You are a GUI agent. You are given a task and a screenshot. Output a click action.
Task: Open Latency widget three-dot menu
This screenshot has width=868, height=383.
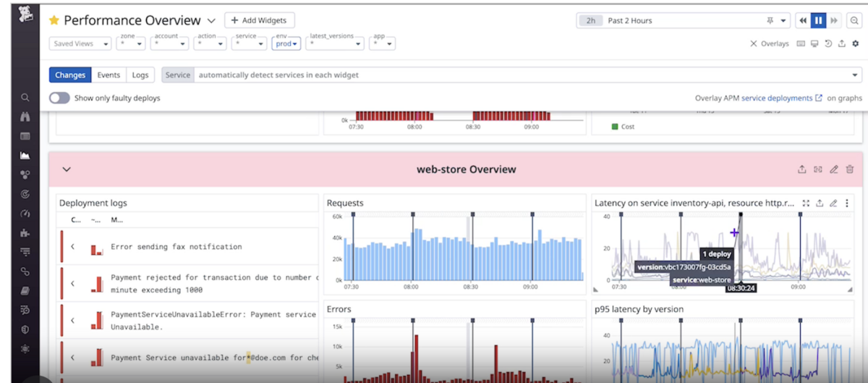point(847,203)
